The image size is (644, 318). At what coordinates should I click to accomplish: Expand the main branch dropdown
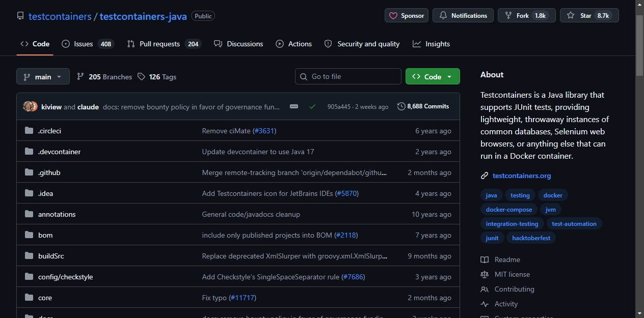[43, 77]
